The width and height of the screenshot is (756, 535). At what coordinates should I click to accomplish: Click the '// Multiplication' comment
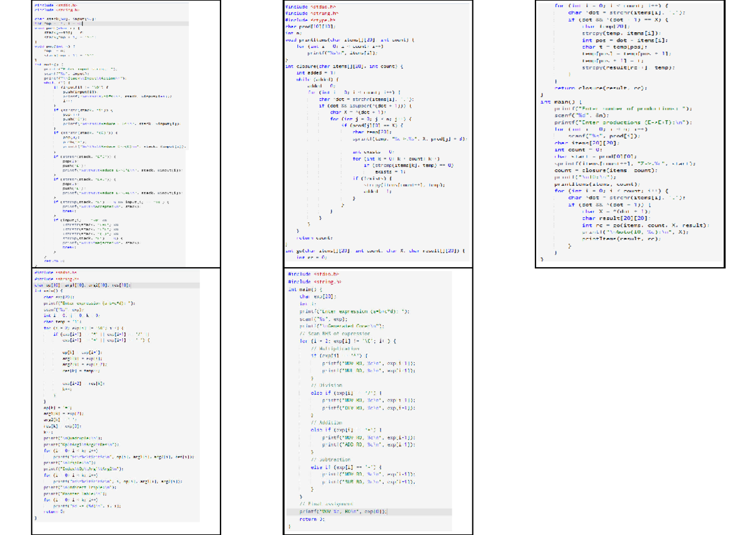pyautogui.click(x=335, y=348)
